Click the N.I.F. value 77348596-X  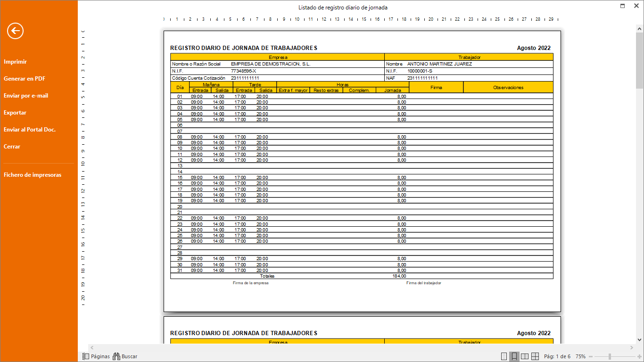click(x=243, y=71)
